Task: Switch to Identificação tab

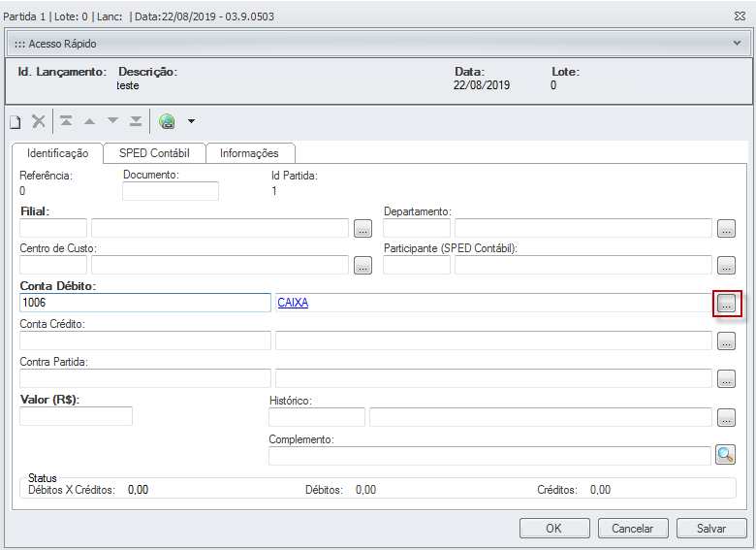Action: pos(57,153)
